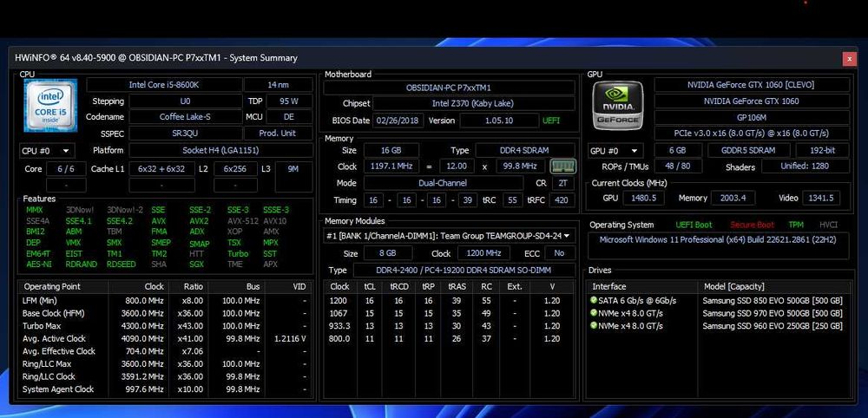
Task: Select the Avg. Active Clock row
Action: [x=165, y=339]
